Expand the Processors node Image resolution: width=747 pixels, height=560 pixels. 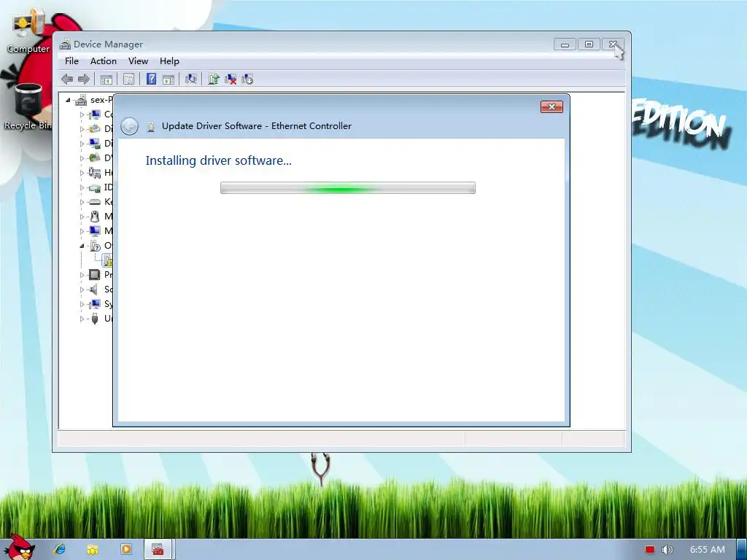pos(82,275)
